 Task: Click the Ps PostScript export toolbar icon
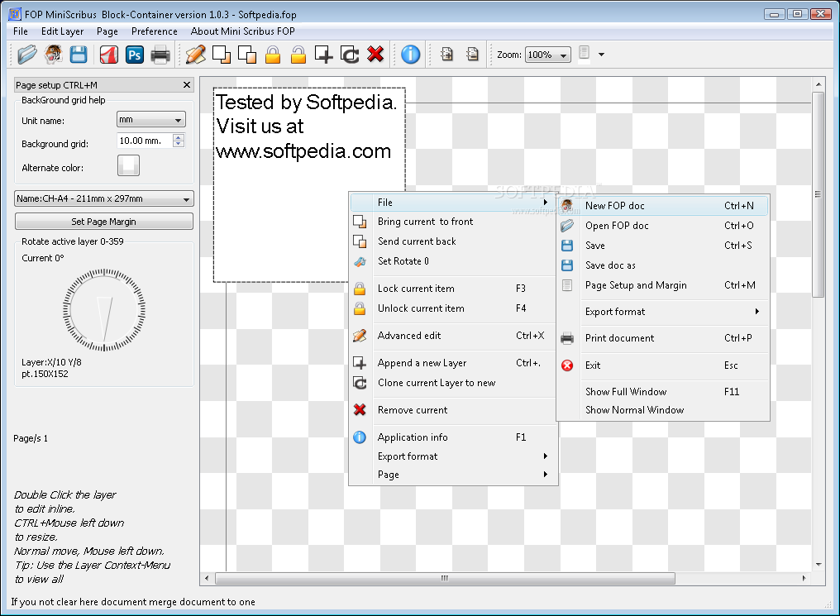(x=135, y=55)
